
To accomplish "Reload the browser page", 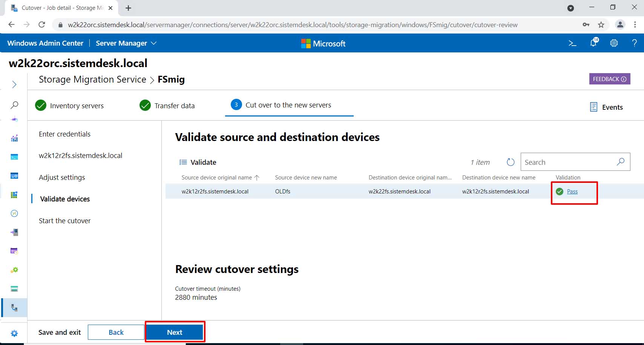I will [x=42, y=25].
